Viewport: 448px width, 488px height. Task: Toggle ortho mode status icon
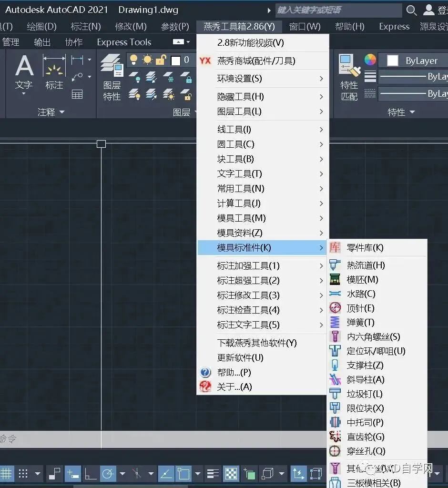click(x=90, y=474)
